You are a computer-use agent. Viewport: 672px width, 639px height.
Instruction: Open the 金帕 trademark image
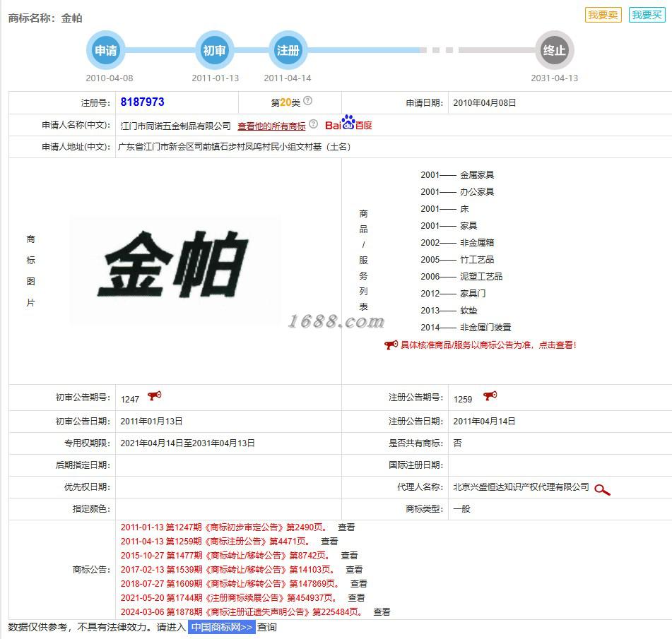175,268
